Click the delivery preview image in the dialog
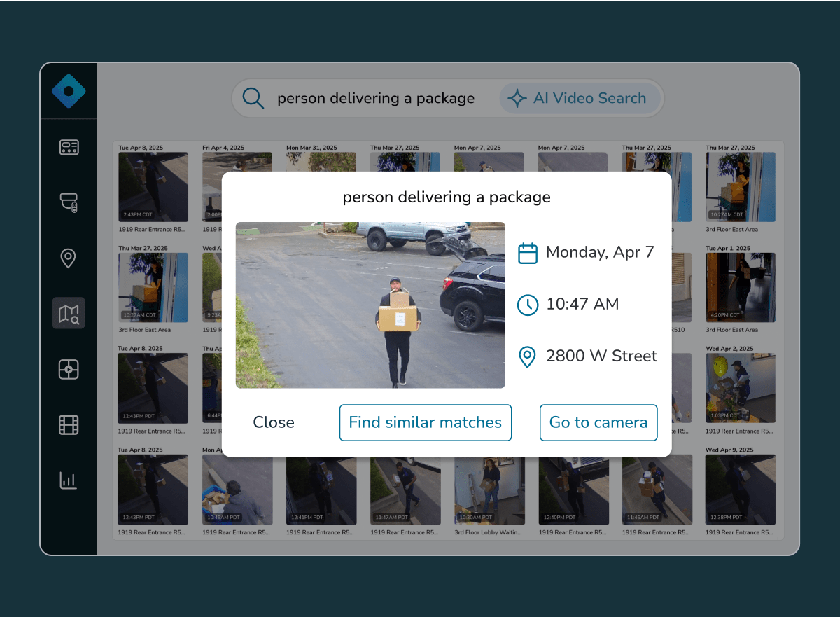 (x=370, y=305)
